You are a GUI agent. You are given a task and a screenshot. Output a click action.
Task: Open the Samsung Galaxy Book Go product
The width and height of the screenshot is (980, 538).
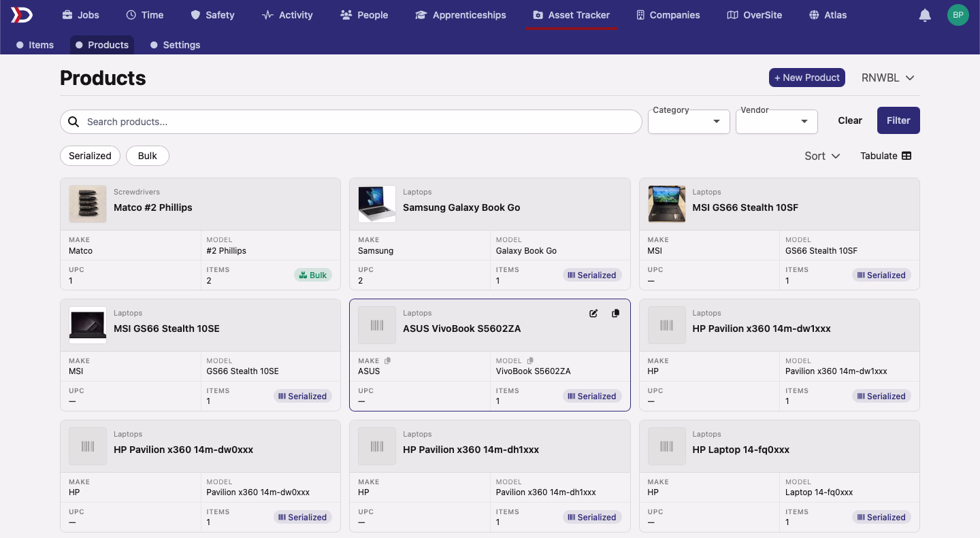[461, 207]
